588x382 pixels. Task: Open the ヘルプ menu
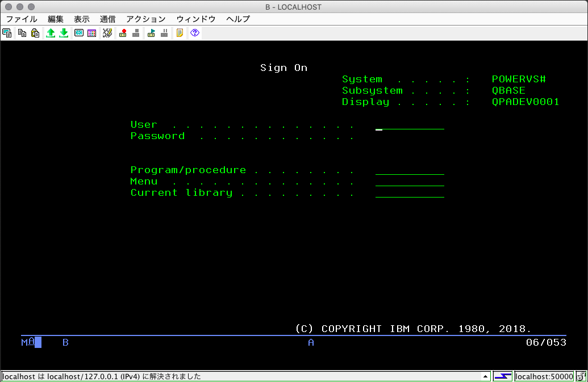tap(238, 19)
